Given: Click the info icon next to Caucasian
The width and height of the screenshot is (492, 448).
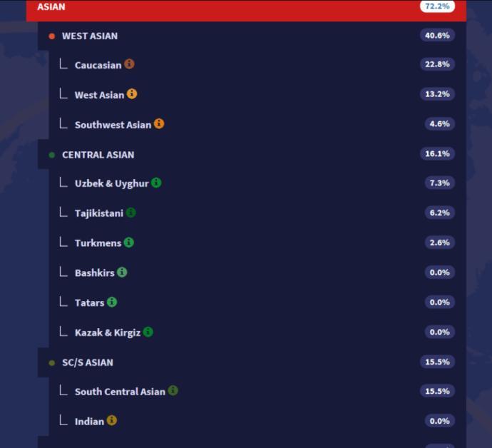Looking at the screenshot, I should (x=129, y=64).
